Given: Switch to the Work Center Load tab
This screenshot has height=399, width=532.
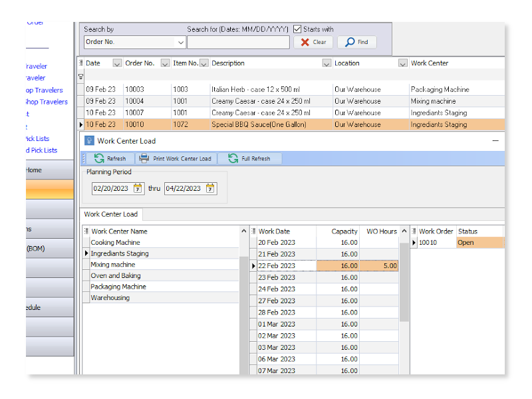Looking at the screenshot, I should click(x=110, y=214).
